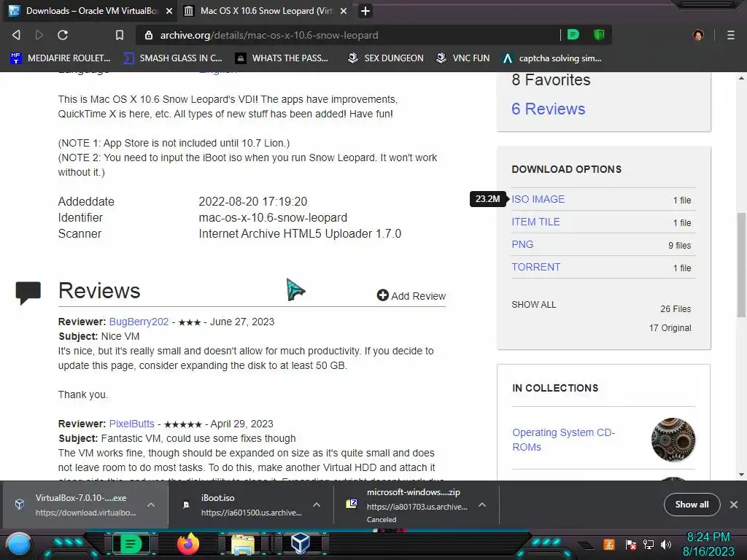The image size is (747, 560).
Task: Close the downloads bar
Action: pos(734,505)
